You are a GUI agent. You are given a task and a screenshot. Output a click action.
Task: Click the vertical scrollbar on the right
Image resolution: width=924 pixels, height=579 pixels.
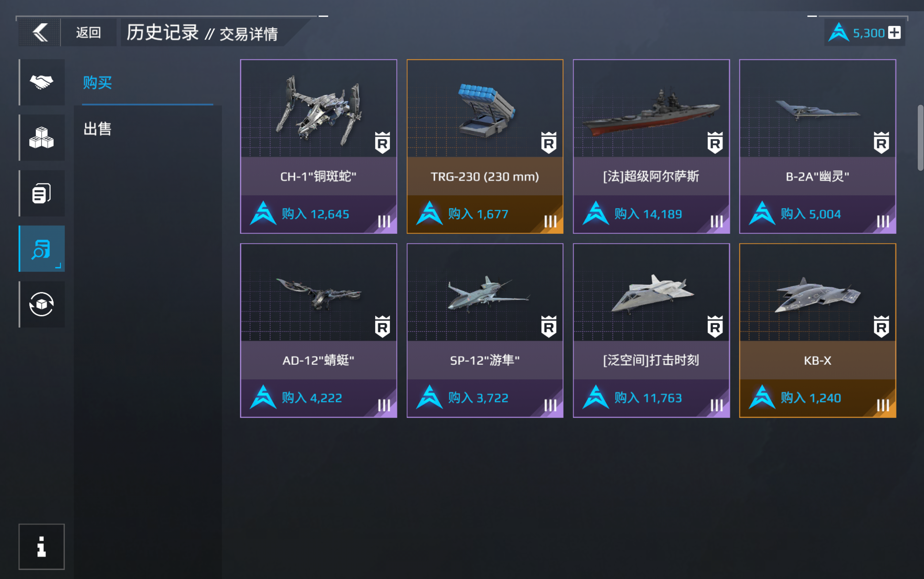pyautogui.click(x=920, y=138)
